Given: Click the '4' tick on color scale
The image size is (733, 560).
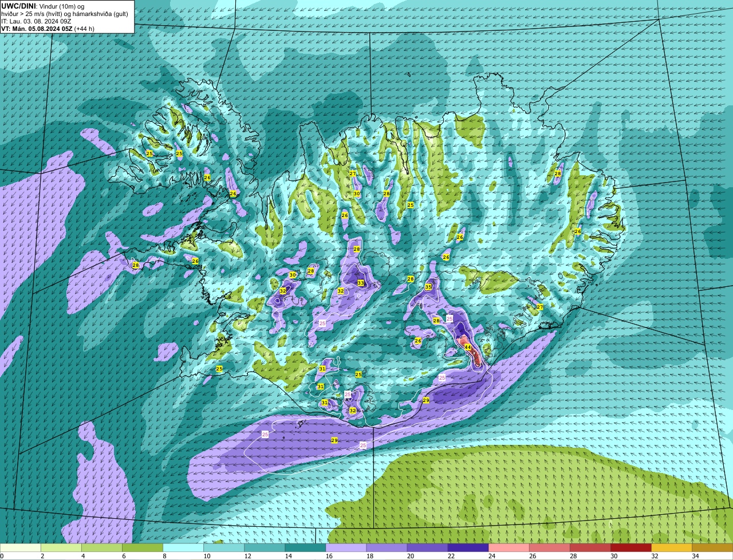Looking at the screenshot, I should pyautogui.click(x=82, y=556).
